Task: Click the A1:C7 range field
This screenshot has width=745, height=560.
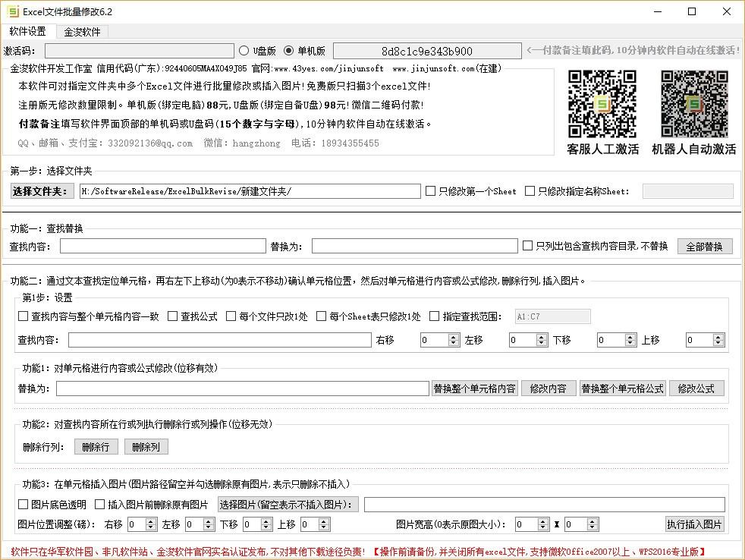Action: click(x=552, y=316)
